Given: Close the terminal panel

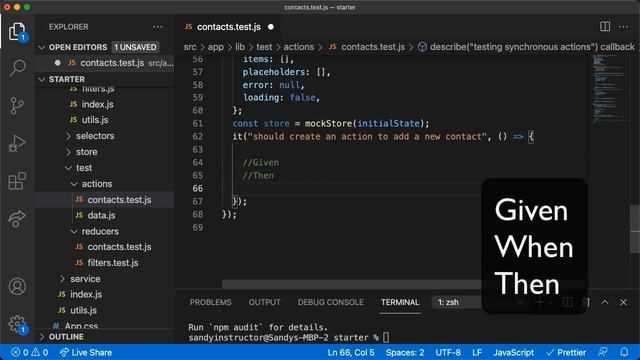Looking at the screenshot, I should 623,302.
